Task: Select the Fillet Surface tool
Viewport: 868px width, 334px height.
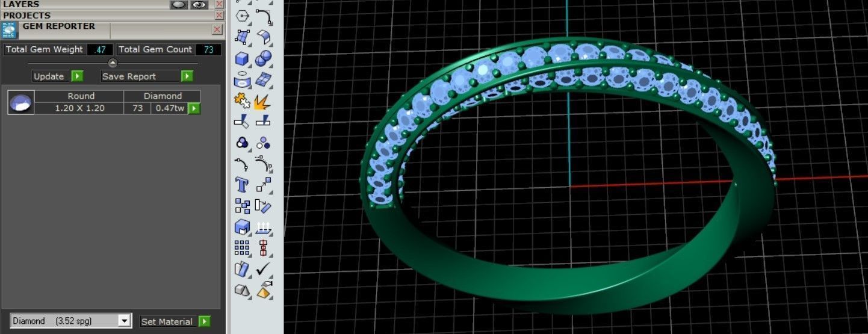Action: 263,37
